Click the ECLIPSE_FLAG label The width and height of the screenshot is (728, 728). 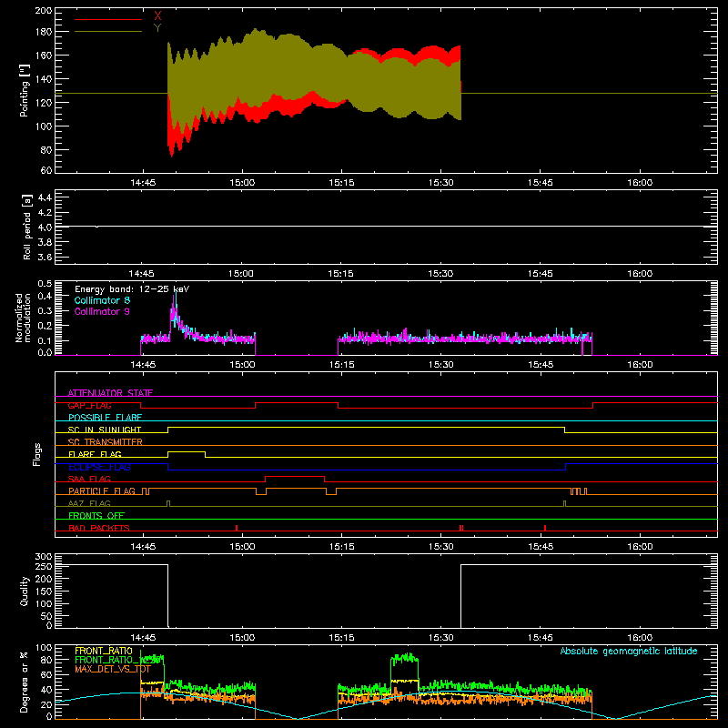[99, 467]
